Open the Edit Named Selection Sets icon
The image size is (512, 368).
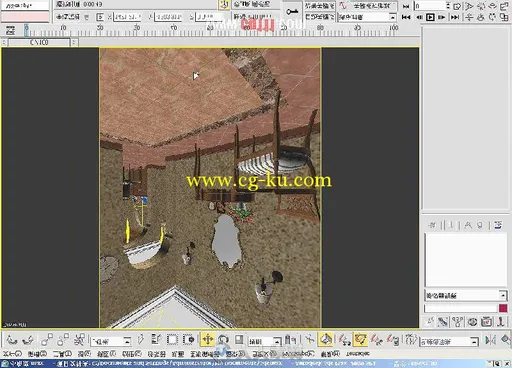410,340
